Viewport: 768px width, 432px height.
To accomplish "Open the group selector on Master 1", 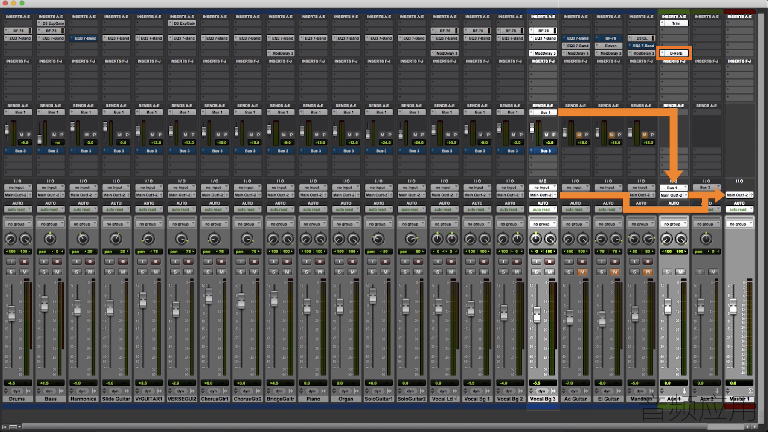I will [740, 224].
